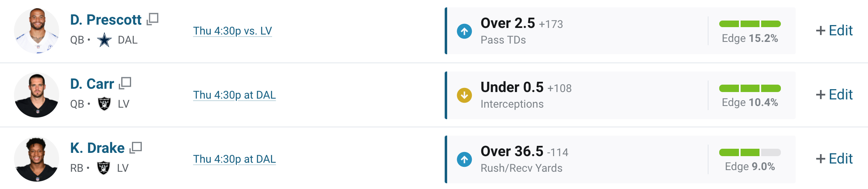Screen dimensions: 868x189
Task: Click the Edge 9.0% rating bar
Action: coord(750,152)
